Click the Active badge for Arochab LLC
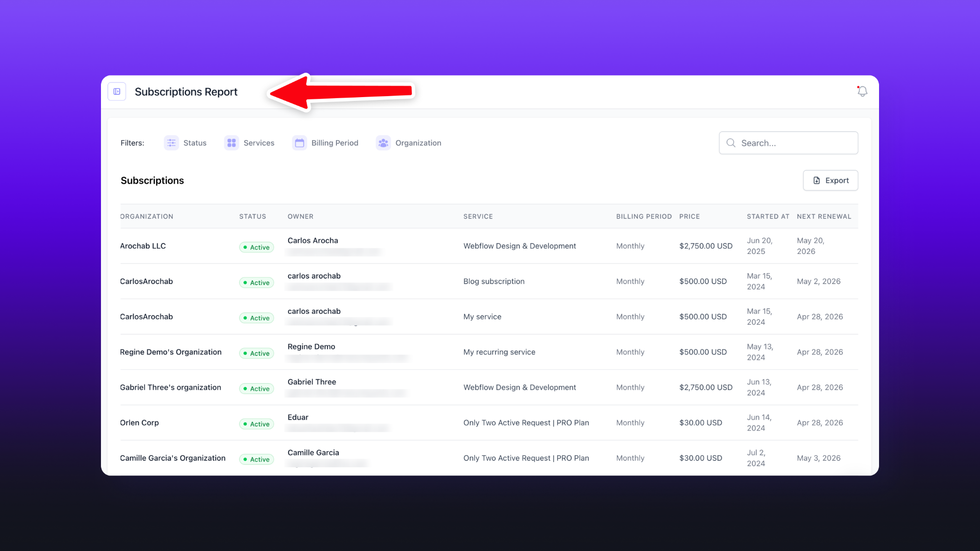Screen dimensions: 980x551 click(256, 247)
